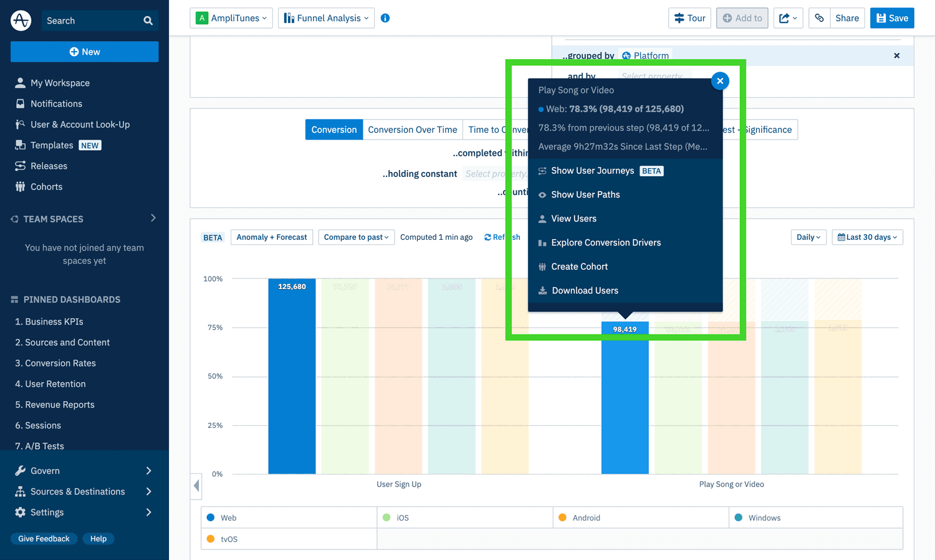Viewport: 935px width, 560px height.
Task: Click the search magnifier icon
Action: click(148, 21)
